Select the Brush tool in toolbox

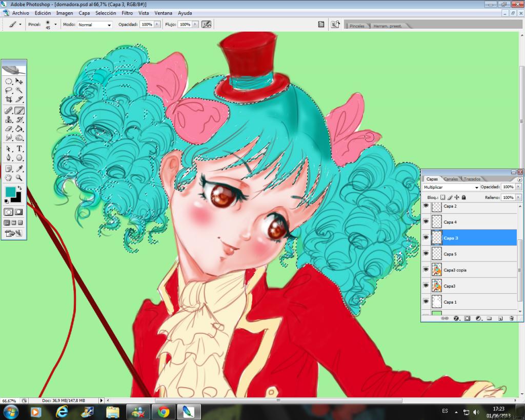tap(19, 111)
